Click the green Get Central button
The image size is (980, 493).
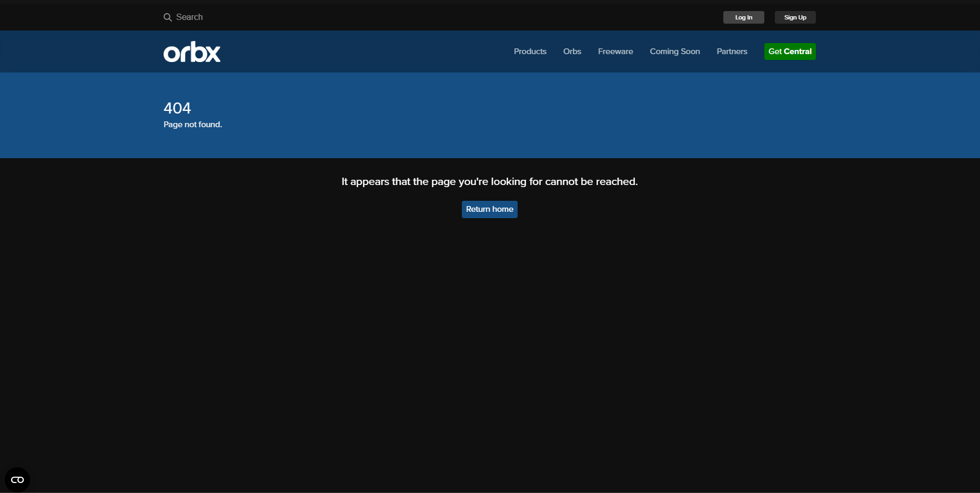click(x=790, y=52)
